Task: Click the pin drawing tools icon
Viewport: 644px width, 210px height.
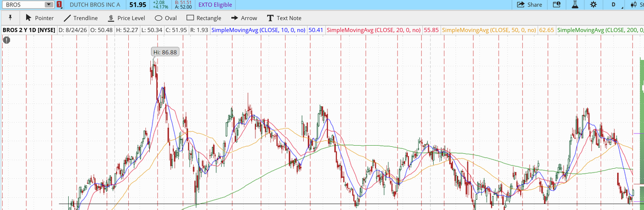Action: (10, 18)
